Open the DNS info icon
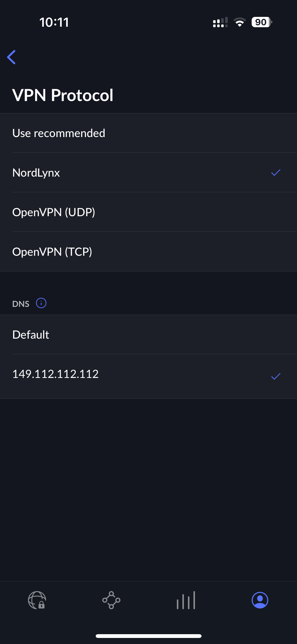The image size is (297, 644). tap(41, 303)
